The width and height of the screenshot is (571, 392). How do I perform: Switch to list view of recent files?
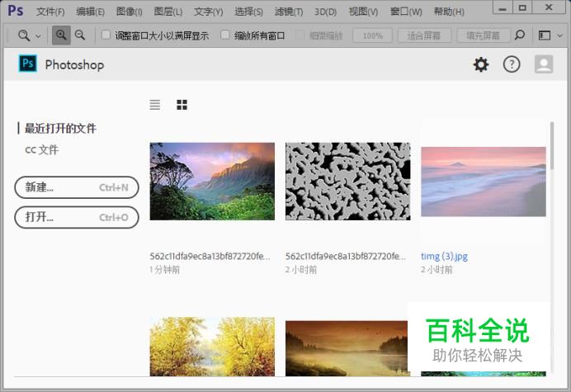155,105
